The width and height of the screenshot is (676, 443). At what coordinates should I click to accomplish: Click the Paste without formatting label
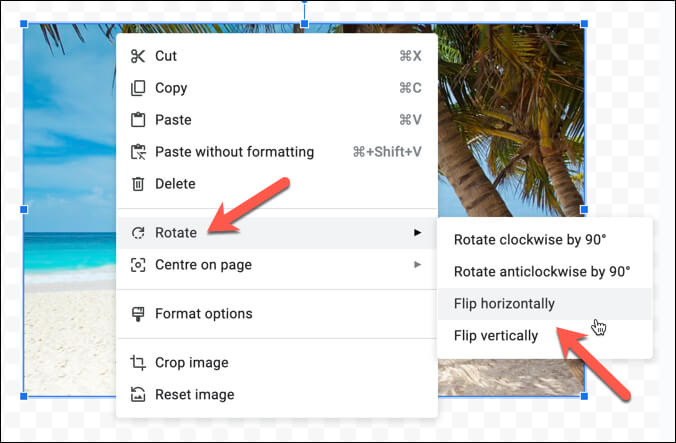coord(234,152)
